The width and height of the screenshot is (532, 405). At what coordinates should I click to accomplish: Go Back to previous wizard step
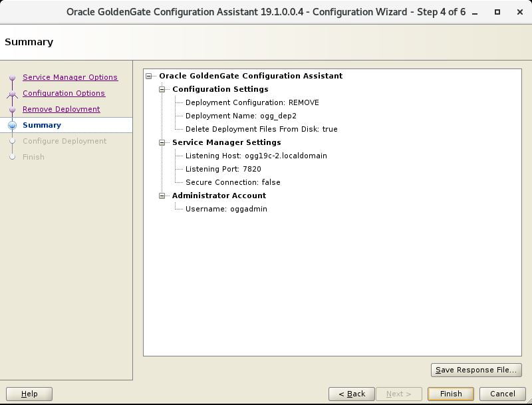[x=352, y=394]
